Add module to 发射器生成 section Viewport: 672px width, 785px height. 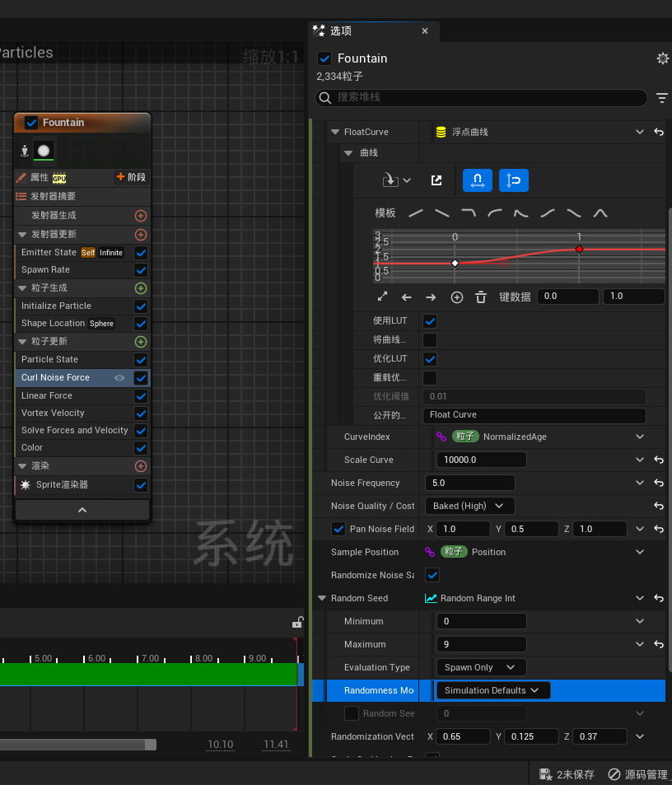pos(141,216)
